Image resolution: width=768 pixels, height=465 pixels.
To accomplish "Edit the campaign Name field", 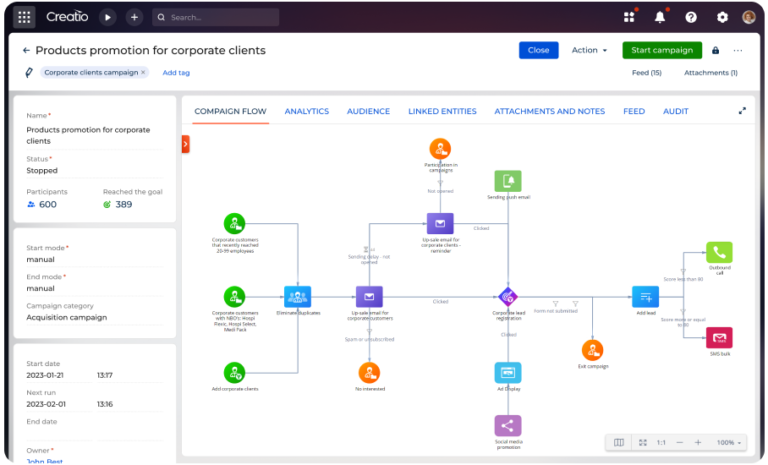I will 94,135.
